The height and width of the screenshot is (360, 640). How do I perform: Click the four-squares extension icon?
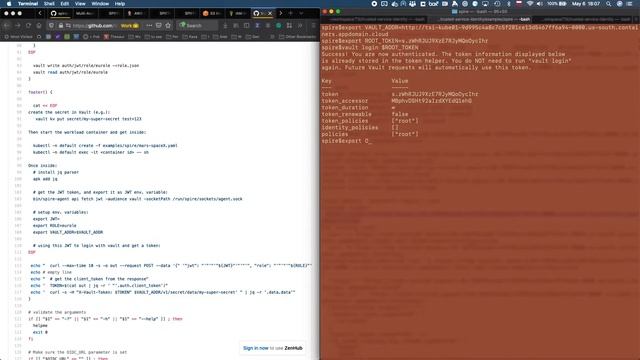pos(289,25)
